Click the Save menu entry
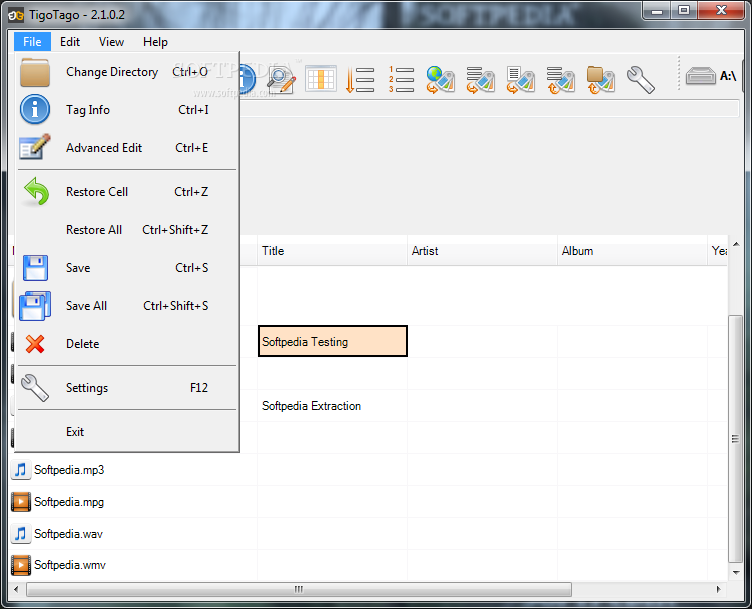 coord(127,268)
